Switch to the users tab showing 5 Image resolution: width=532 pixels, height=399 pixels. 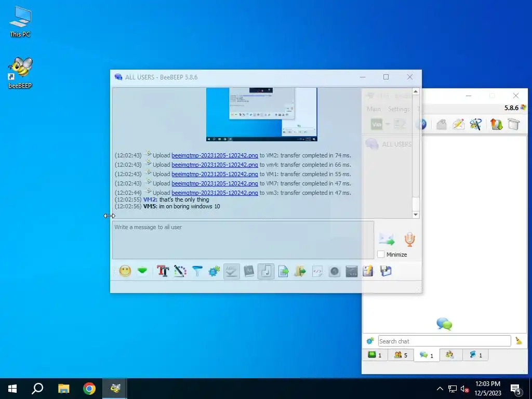(401, 355)
